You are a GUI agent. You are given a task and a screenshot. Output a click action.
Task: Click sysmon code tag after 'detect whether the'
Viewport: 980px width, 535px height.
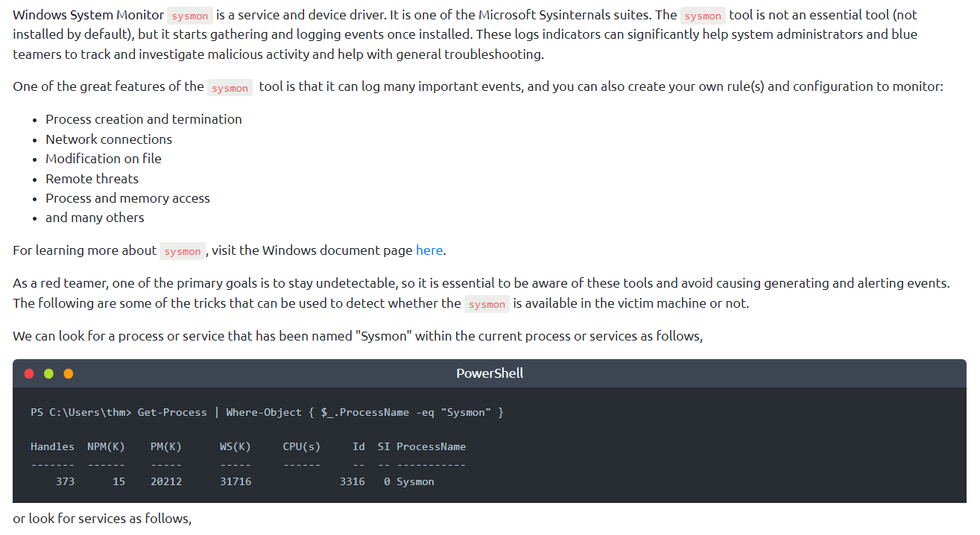pyautogui.click(x=487, y=304)
